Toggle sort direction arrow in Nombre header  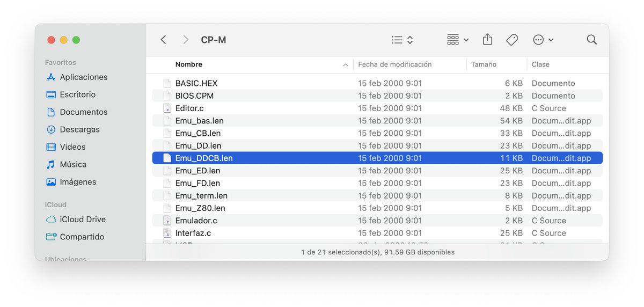(345, 65)
